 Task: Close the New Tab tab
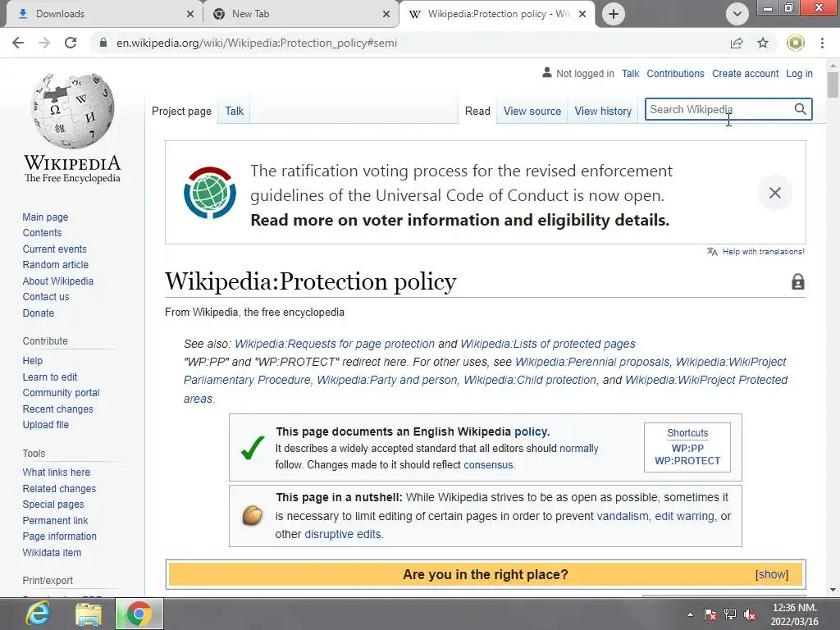tap(386, 14)
